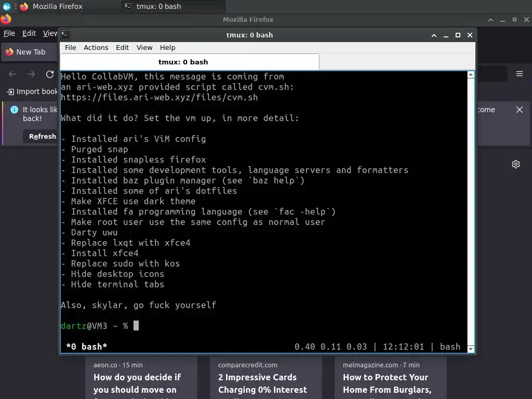The image size is (532, 399).
Task: Reload page with Firefox refresh icon
Action: point(50,74)
